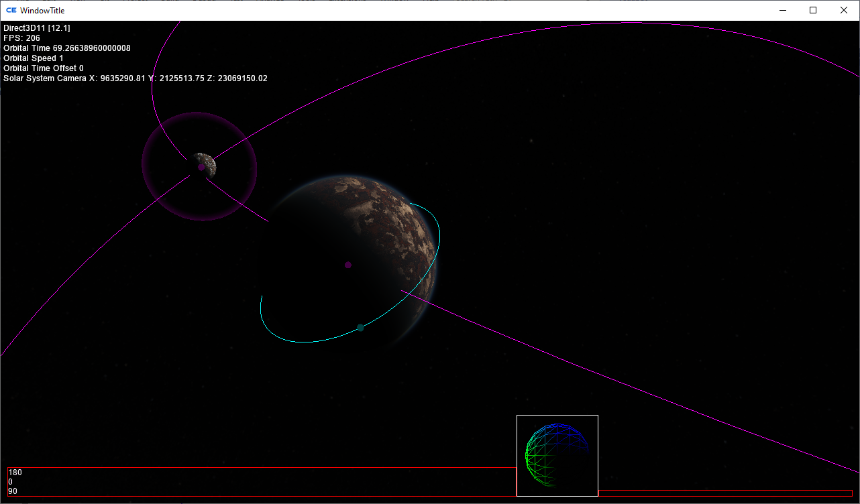The image size is (860, 504).
Task: Click the Orbital Speed 1 readout
Action: pos(34,58)
